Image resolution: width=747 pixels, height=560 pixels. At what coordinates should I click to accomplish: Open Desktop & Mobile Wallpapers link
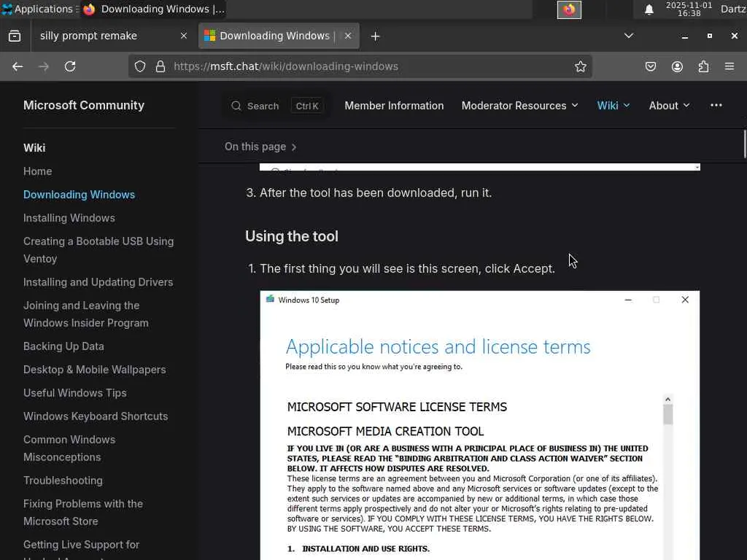94,370
